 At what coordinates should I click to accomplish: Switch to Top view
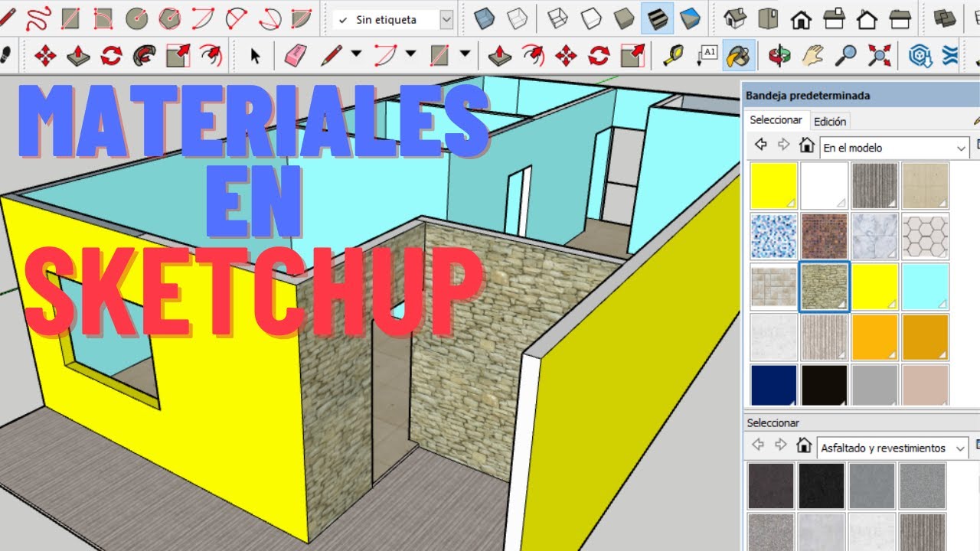click(x=769, y=18)
